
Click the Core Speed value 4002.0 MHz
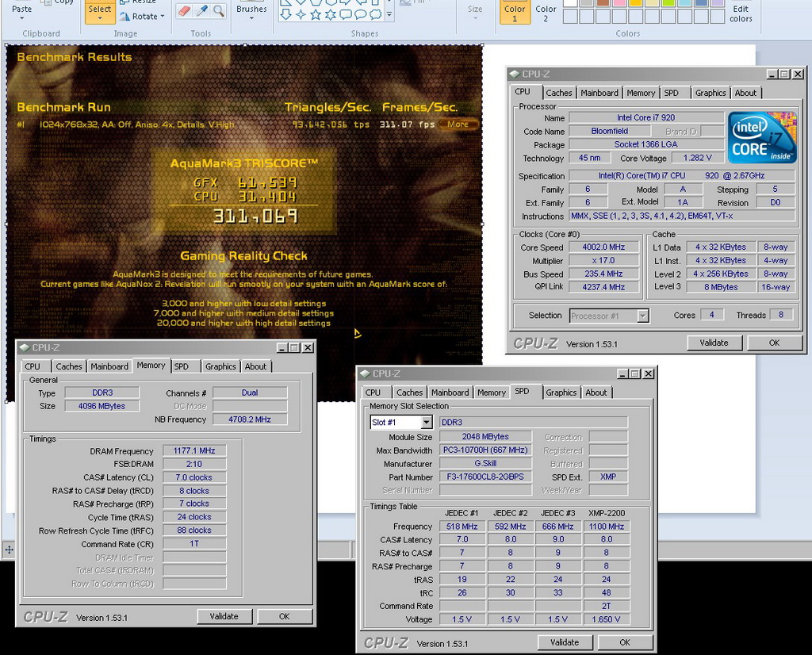603,247
